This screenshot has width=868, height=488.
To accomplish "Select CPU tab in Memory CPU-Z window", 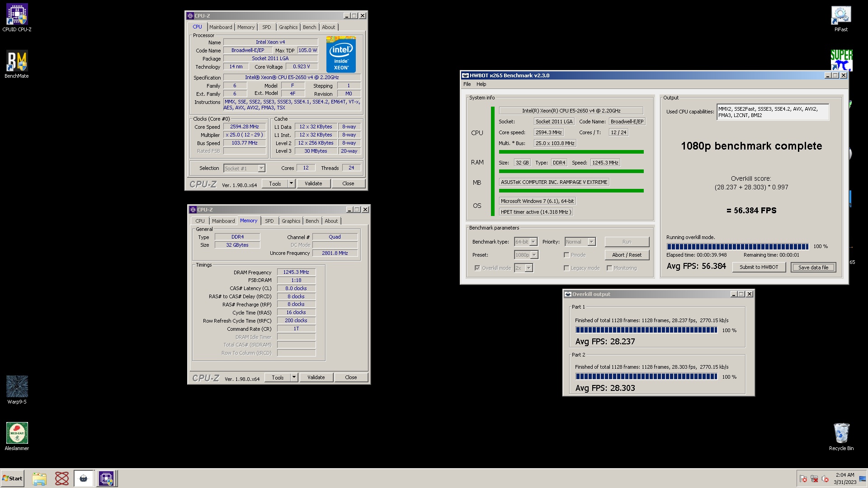I will click(200, 221).
